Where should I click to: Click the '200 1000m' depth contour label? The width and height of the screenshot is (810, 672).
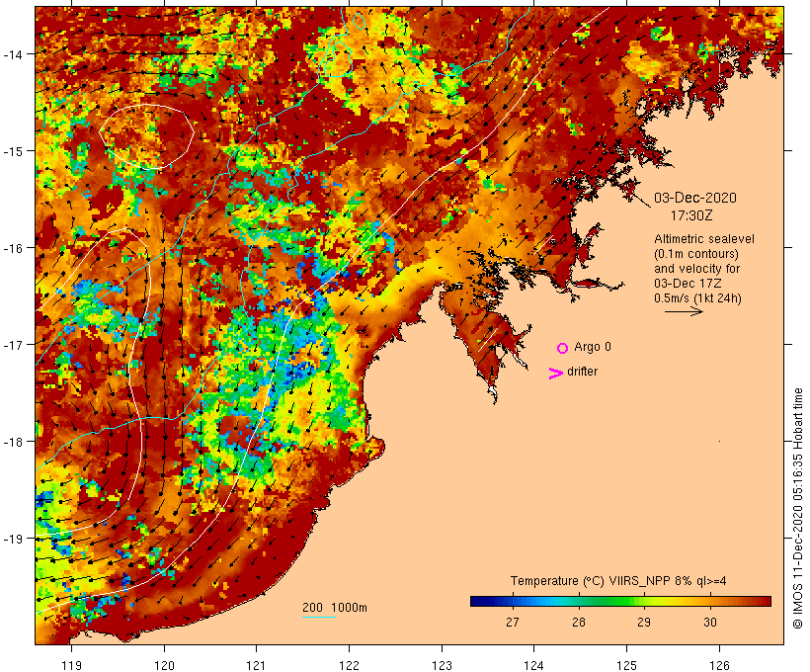[335, 608]
